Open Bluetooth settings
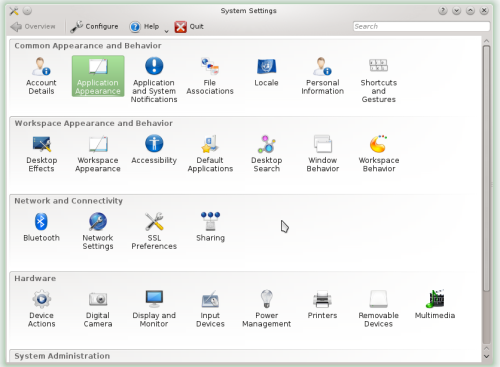This screenshot has height=367, width=500. pos(41,227)
